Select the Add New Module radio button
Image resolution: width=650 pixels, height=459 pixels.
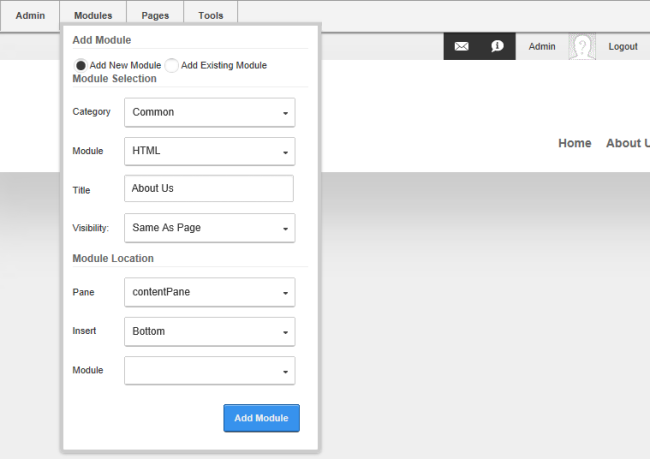tap(80, 66)
